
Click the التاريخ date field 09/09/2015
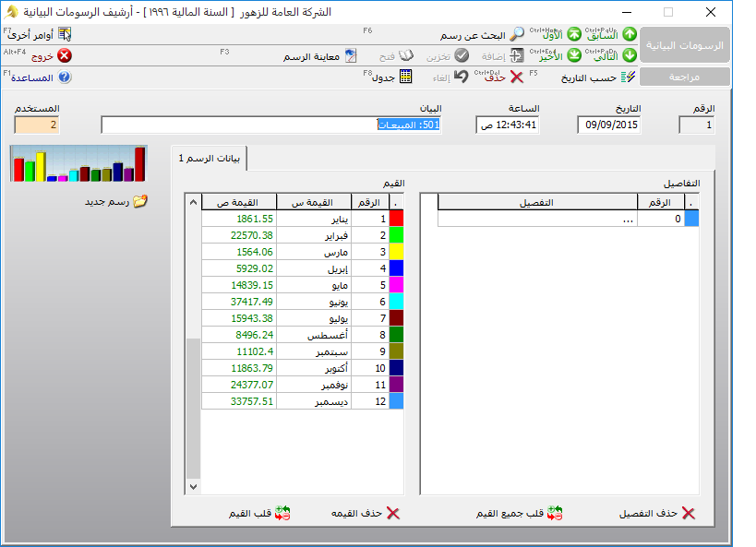coord(609,125)
